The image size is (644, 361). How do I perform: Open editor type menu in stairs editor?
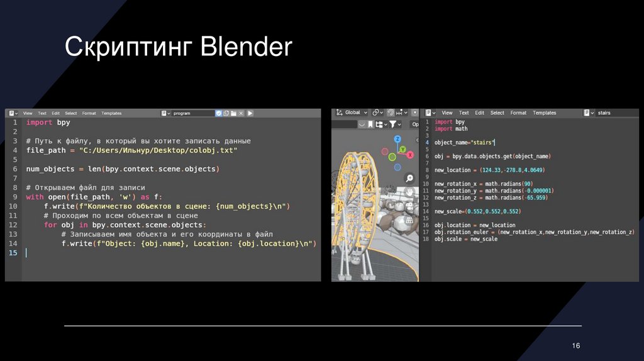[x=430, y=113]
